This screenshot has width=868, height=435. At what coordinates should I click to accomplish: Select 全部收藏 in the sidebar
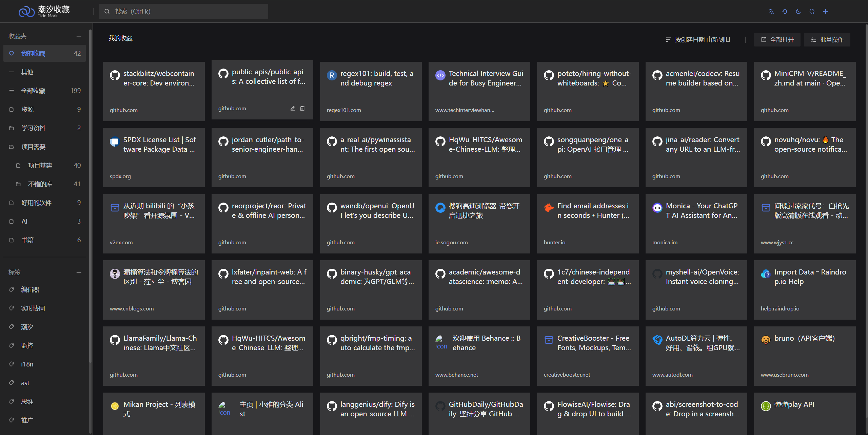(33, 91)
